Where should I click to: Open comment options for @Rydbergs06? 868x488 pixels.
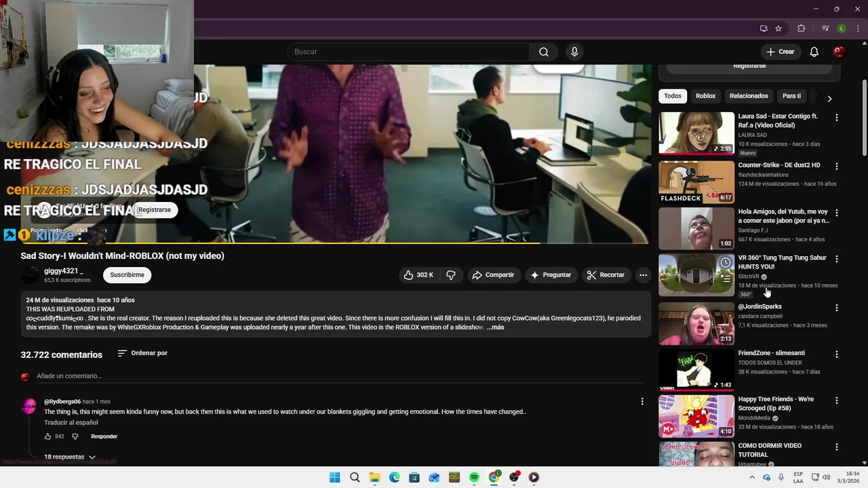pyautogui.click(x=642, y=401)
